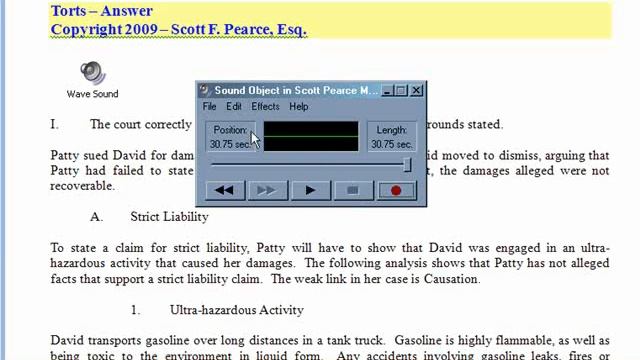Screen dimensions: 640x360
Task: Click the position slider thumb
Action: [407, 165]
